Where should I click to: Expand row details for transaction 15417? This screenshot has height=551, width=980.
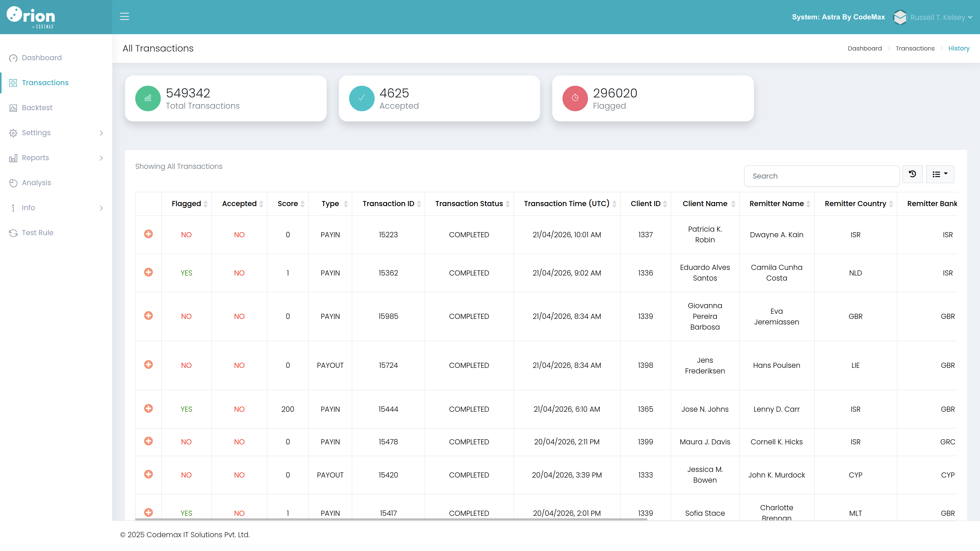pos(148,512)
